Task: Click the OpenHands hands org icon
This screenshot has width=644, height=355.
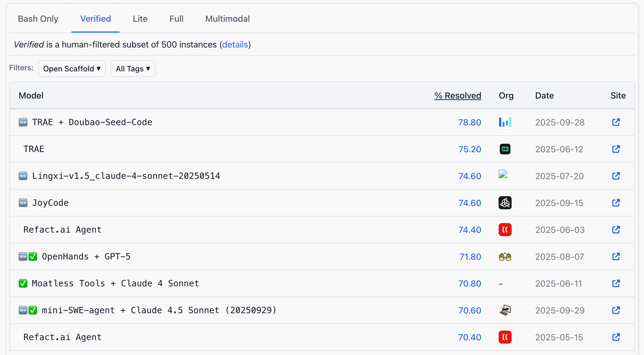Action: click(505, 256)
